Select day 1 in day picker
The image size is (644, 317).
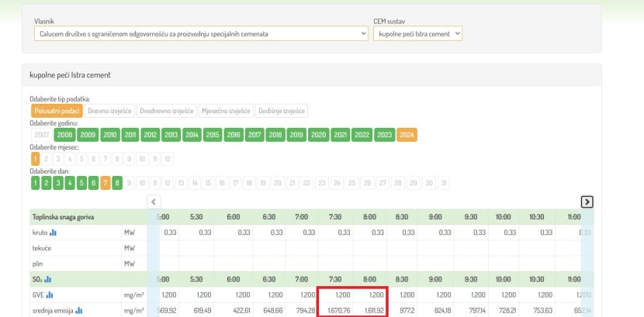pos(36,183)
